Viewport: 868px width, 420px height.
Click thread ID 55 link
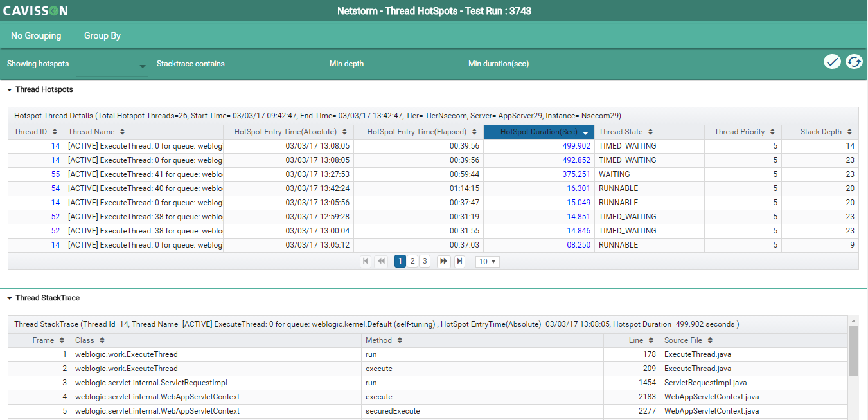coord(55,174)
